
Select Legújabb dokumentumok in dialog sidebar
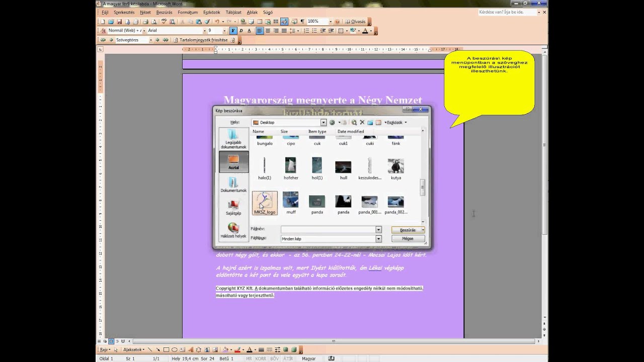click(x=233, y=139)
